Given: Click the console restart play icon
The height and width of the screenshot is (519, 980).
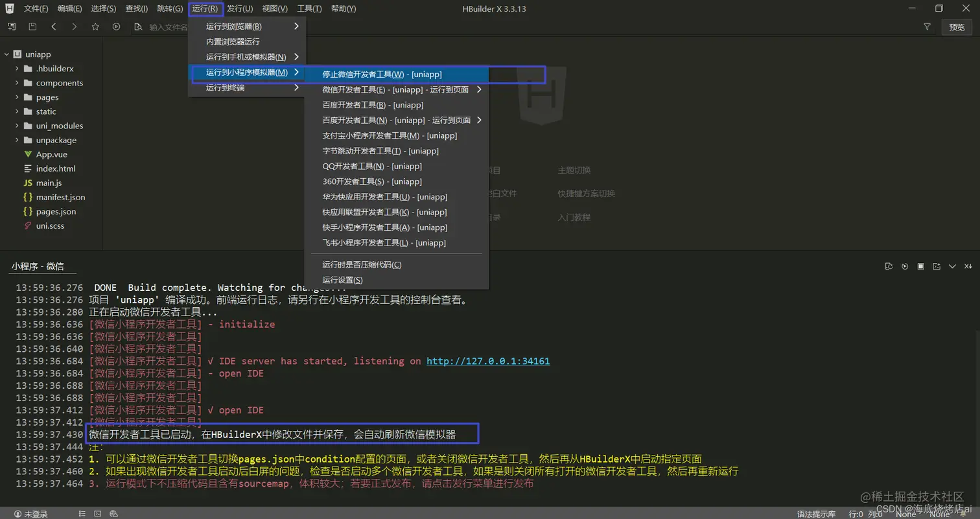Looking at the screenshot, I should pyautogui.click(x=905, y=266).
